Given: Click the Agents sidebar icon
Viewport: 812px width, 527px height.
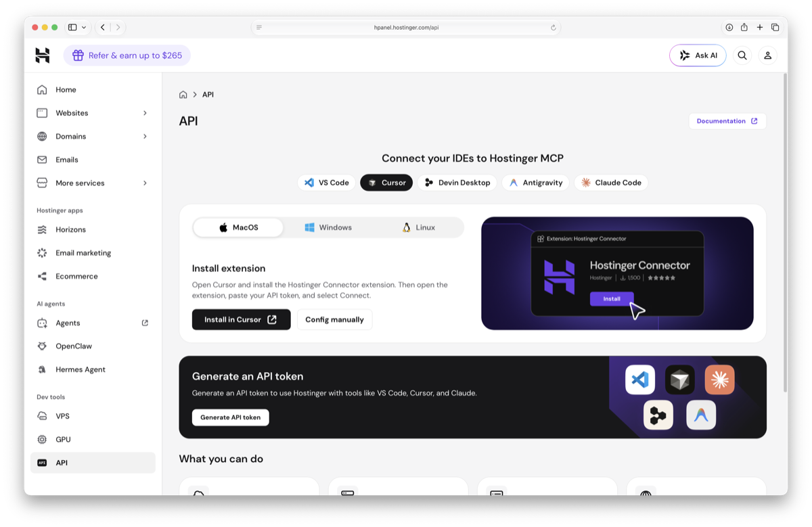Looking at the screenshot, I should pos(42,323).
